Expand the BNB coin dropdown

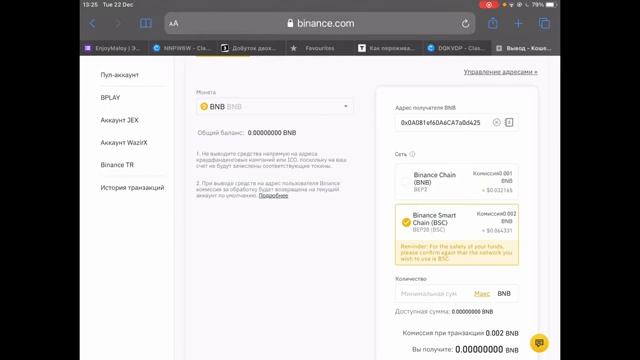(x=274, y=107)
